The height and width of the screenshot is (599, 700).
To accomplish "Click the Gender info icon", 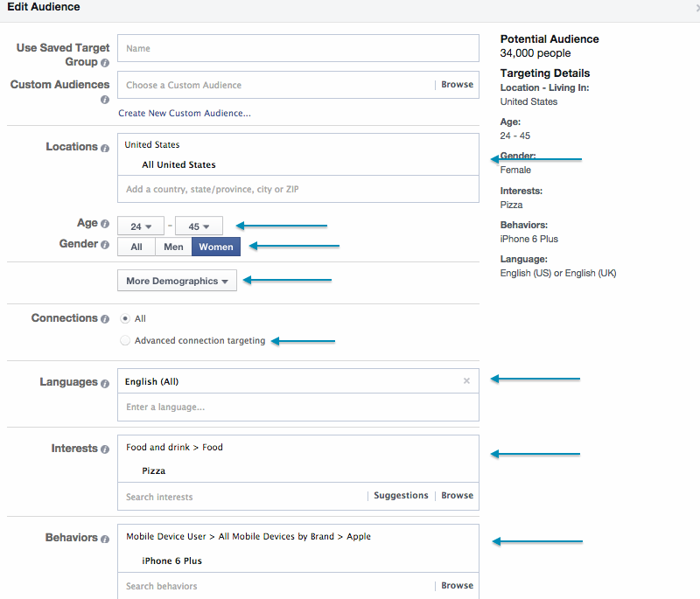I will (105, 245).
